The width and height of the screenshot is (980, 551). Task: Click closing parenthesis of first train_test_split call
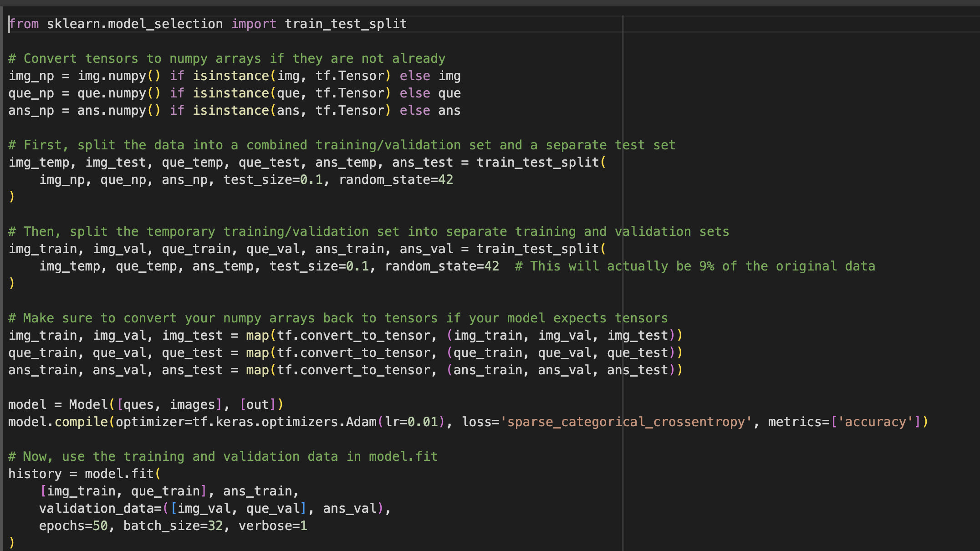(x=12, y=197)
